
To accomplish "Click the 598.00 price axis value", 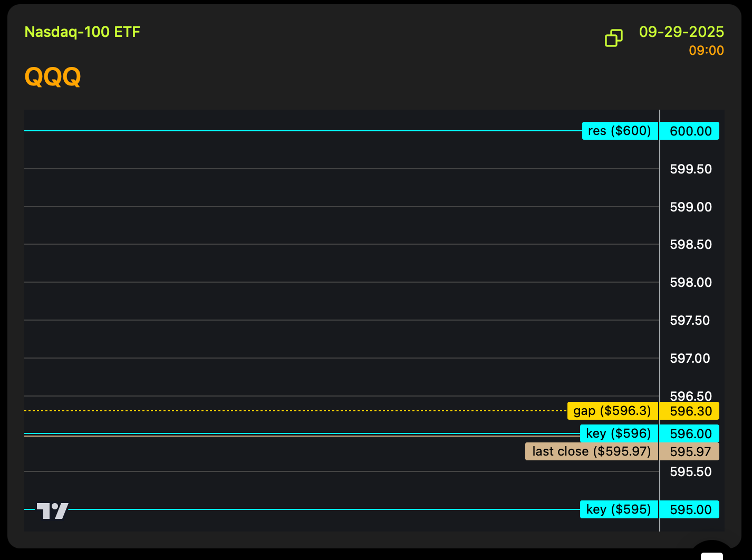I will click(x=690, y=283).
